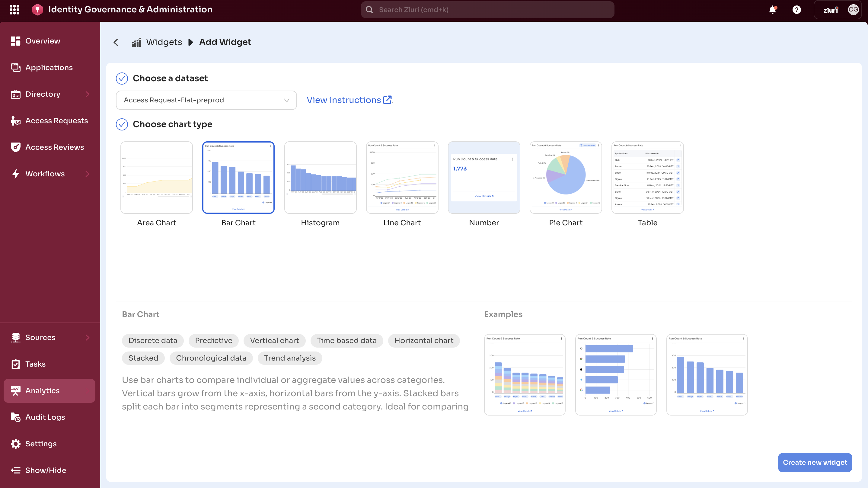Click the Choose chart type checkmark circle
The width and height of the screenshot is (868, 488).
click(122, 124)
